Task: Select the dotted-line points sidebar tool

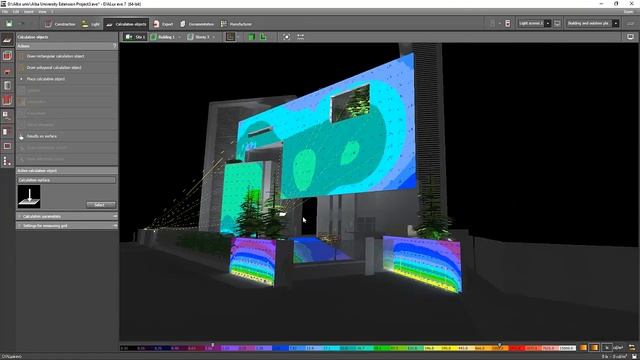Action: (7, 161)
